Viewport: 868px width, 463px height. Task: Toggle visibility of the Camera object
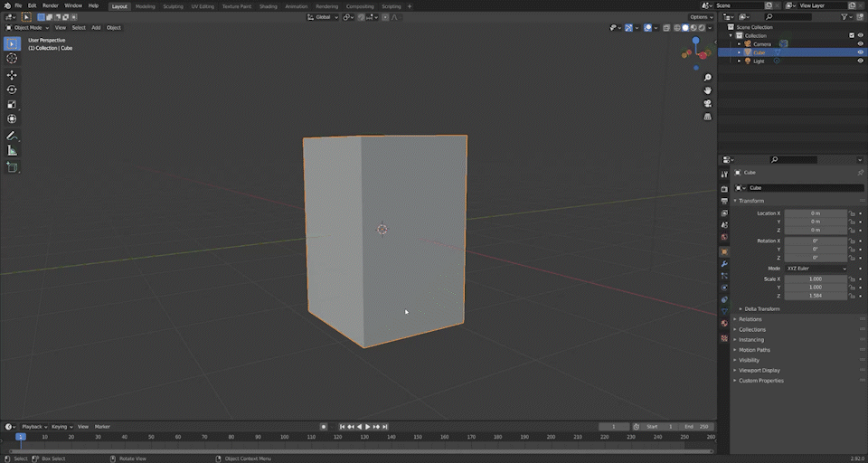click(860, 43)
